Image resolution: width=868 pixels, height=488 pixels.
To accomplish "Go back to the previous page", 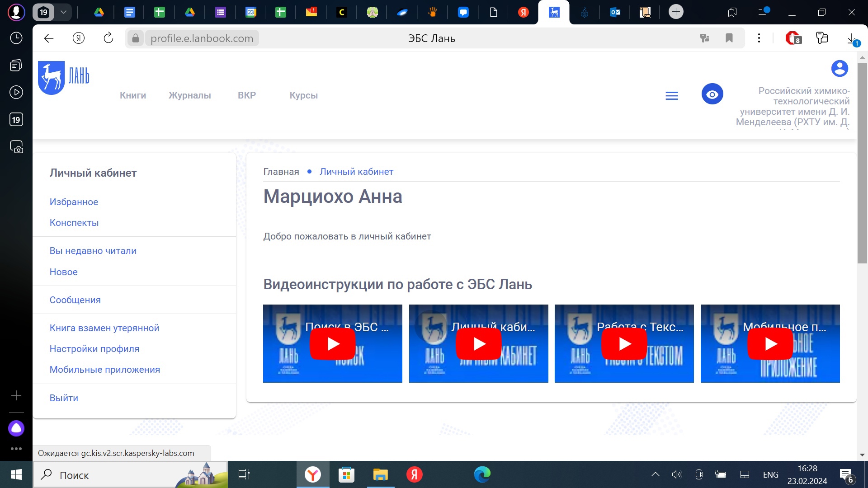I will coord(49,38).
